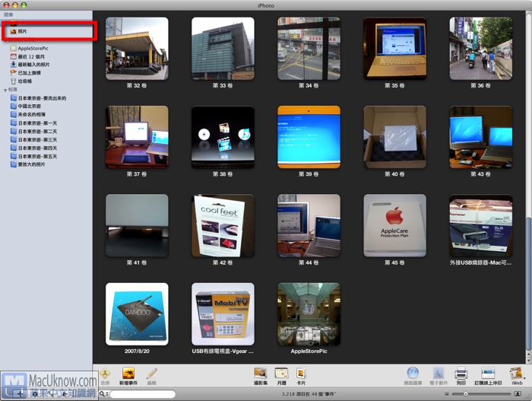Click the smallest thumbnail size icon

tap(447, 394)
